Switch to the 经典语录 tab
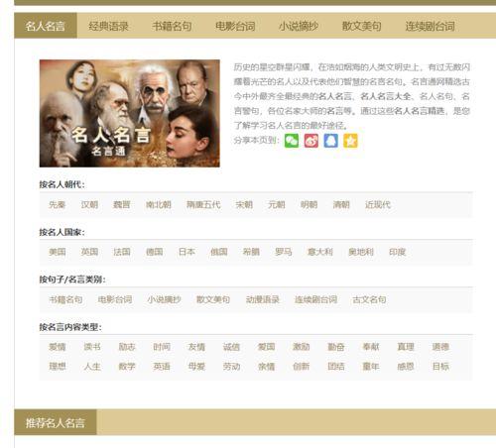 (108, 26)
